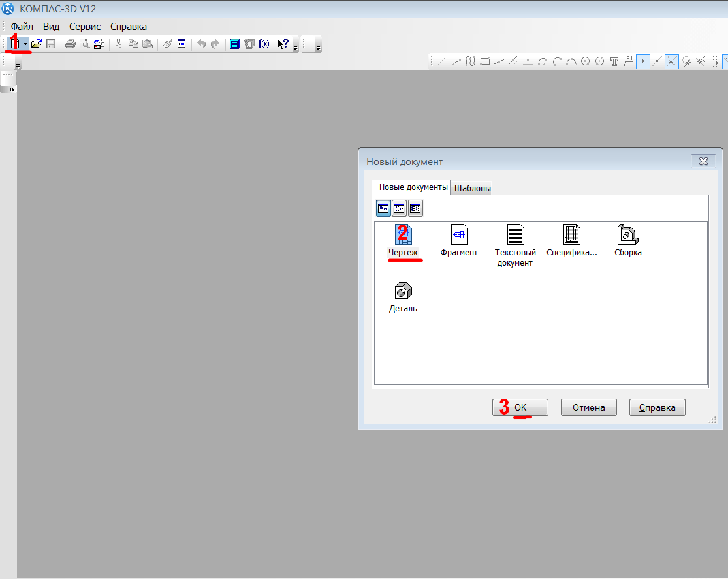The width and height of the screenshot is (728, 579).
Task: Toggle the nearest point snap
Action: tap(643, 61)
